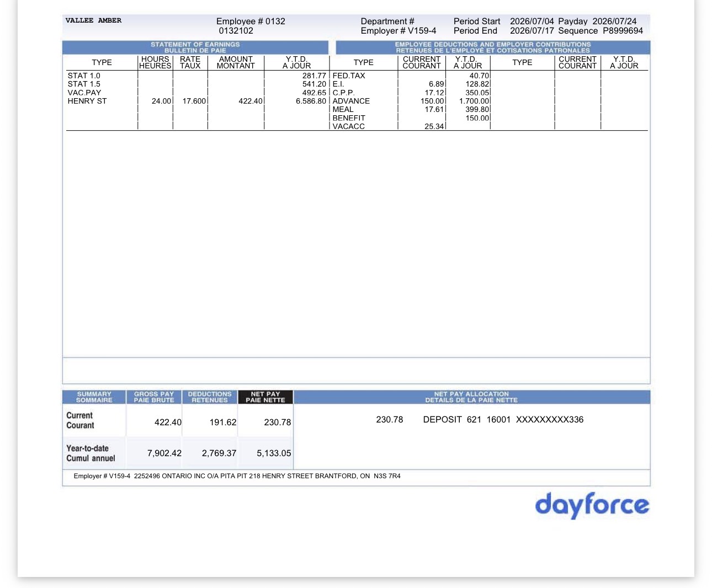Select the STAT 1.0 earnings row label
This screenshot has height=588, width=712.
coord(84,76)
